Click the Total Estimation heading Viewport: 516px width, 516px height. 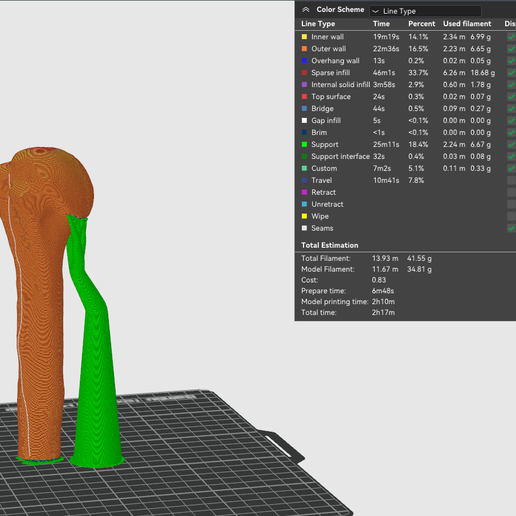[330, 245]
